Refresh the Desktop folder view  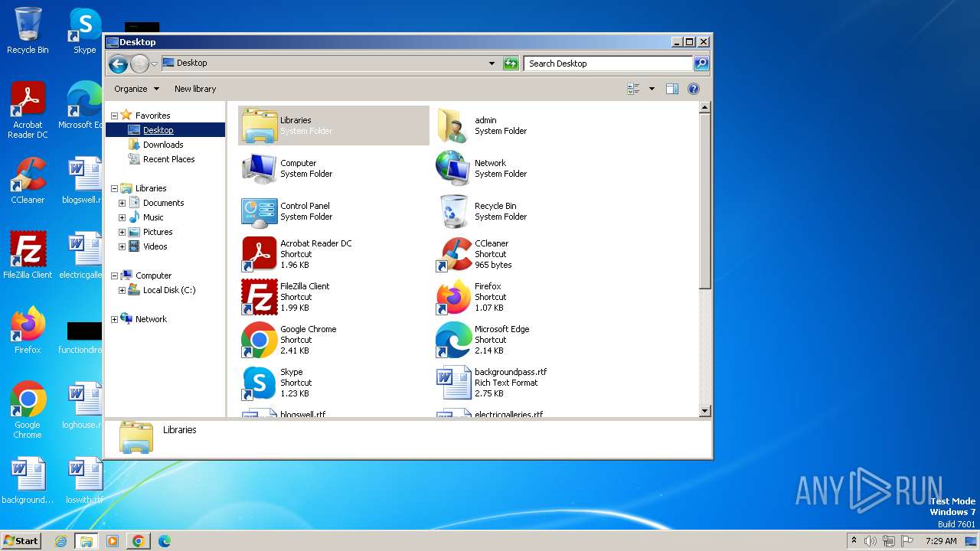tap(511, 64)
